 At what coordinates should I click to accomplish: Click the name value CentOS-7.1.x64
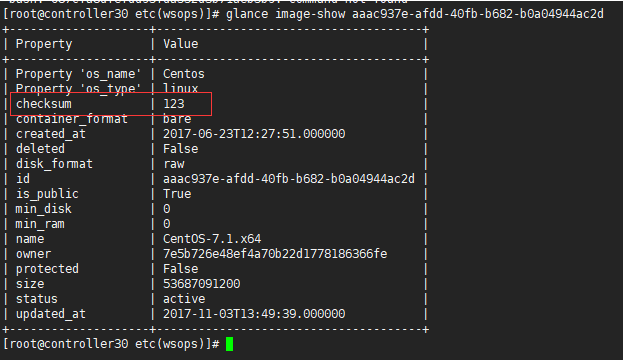(212, 239)
